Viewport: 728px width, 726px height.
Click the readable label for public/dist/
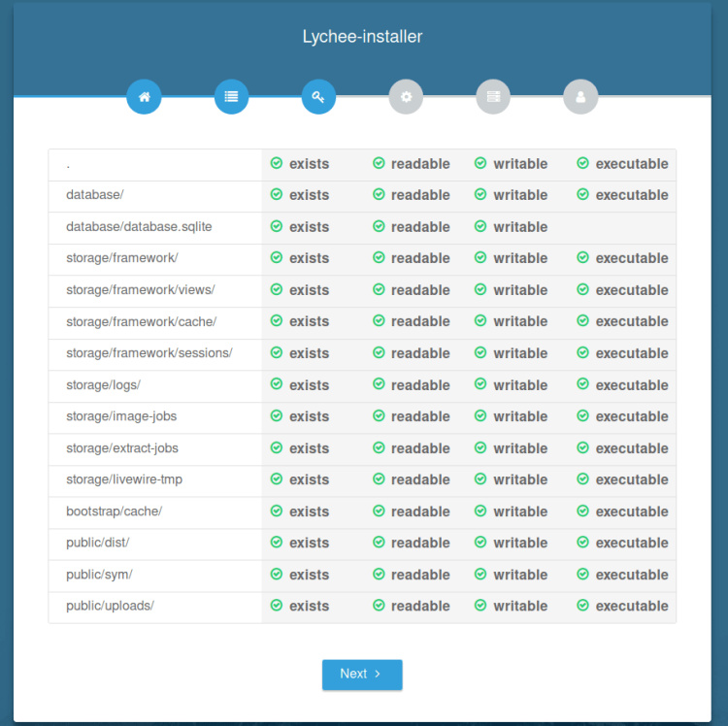click(419, 543)
